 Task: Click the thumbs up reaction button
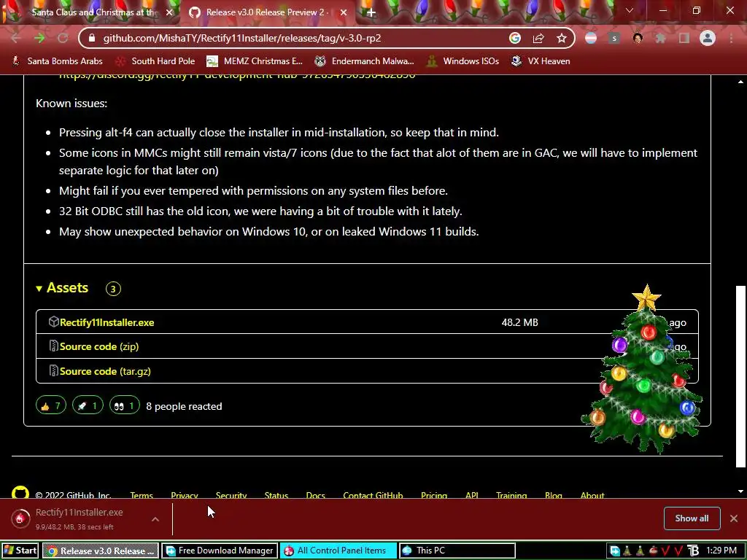[x=51, y=405]
